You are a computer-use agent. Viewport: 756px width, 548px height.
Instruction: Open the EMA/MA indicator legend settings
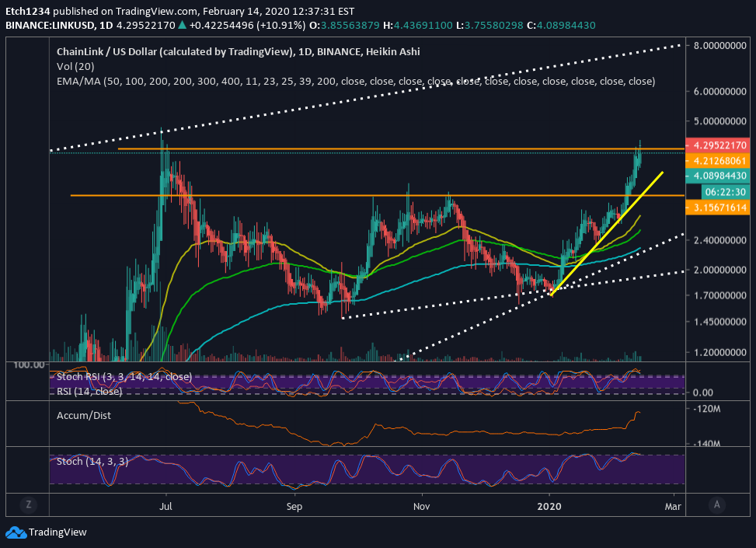pos(355,82)
